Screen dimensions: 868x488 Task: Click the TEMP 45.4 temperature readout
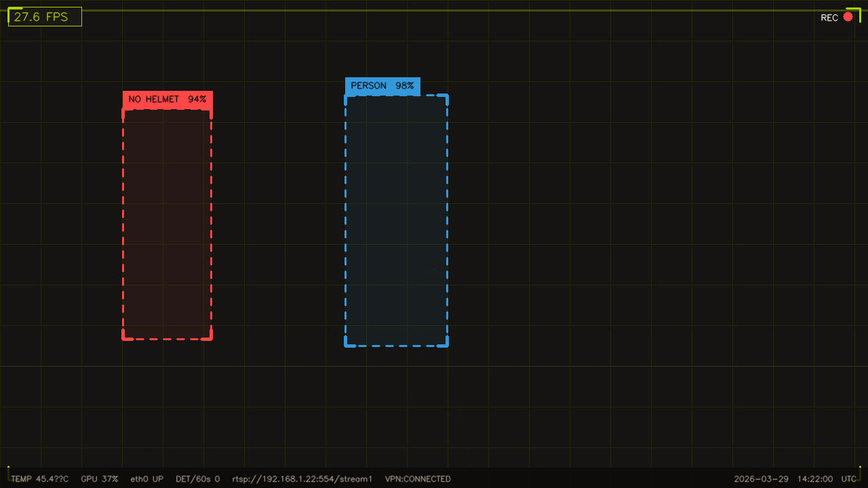[x=39, y=479]
